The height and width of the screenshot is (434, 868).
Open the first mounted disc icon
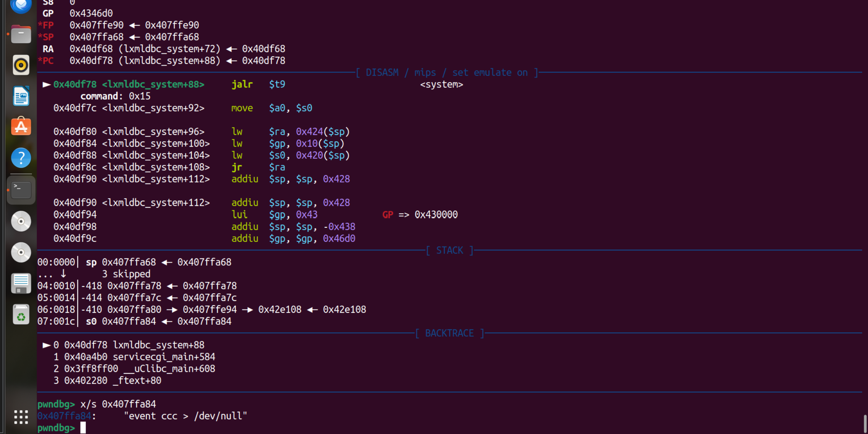point(21,221)
